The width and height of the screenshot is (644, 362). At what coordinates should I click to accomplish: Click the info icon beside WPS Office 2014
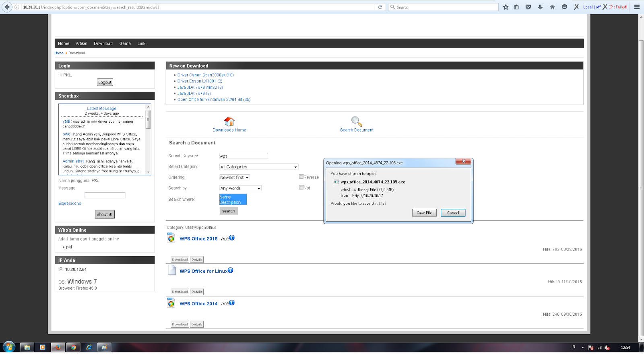click(232, 303)
